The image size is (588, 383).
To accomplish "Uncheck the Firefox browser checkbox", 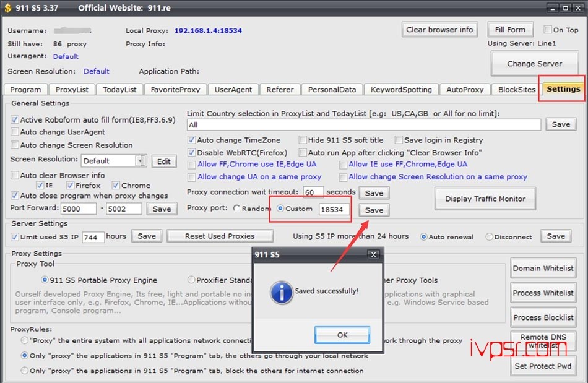I will click(70, 185).
